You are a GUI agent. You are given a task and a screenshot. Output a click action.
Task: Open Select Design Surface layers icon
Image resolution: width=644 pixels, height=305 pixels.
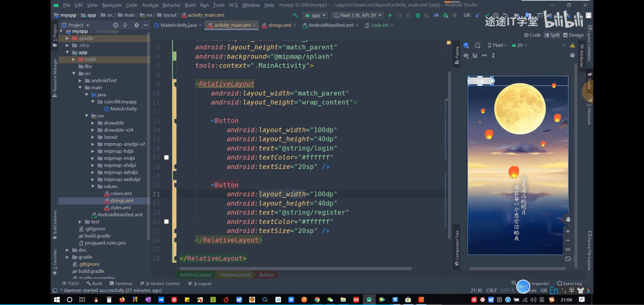[466, 45]
